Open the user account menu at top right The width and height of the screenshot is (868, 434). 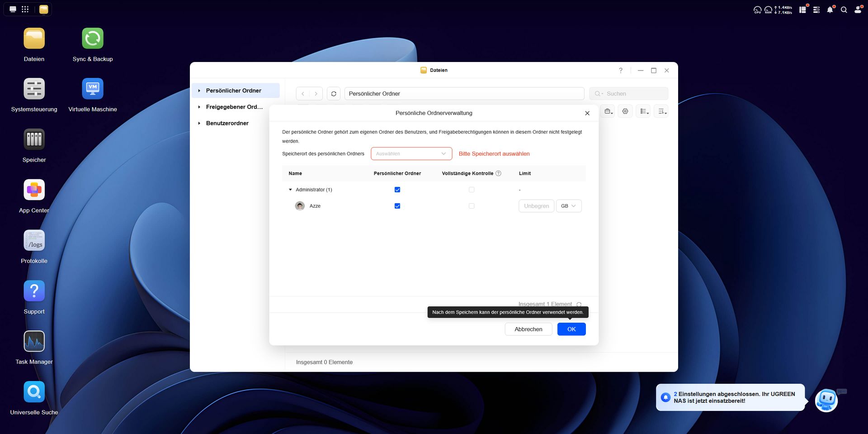(858, 9)
